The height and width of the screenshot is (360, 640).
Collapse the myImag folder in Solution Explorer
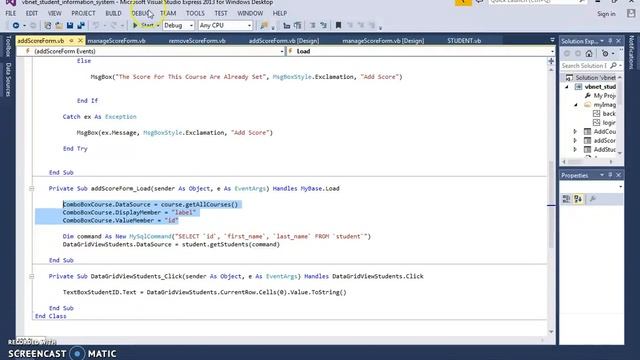point(576,105)
